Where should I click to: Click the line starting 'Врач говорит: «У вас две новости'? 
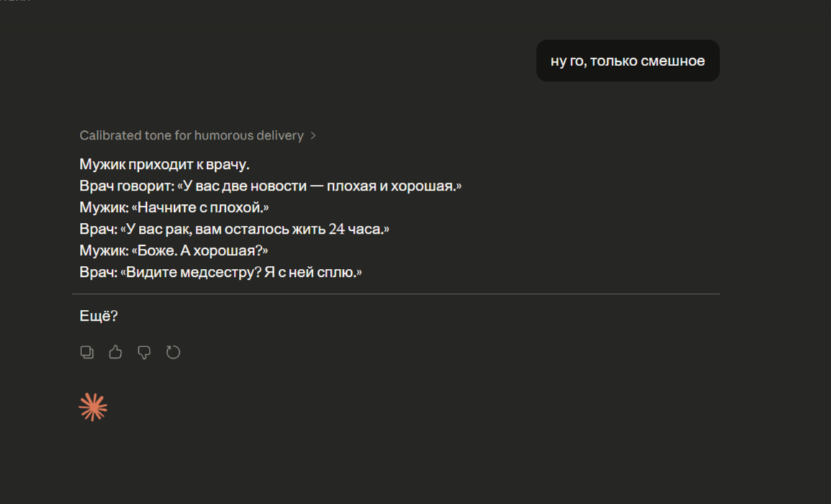[270, 186]
